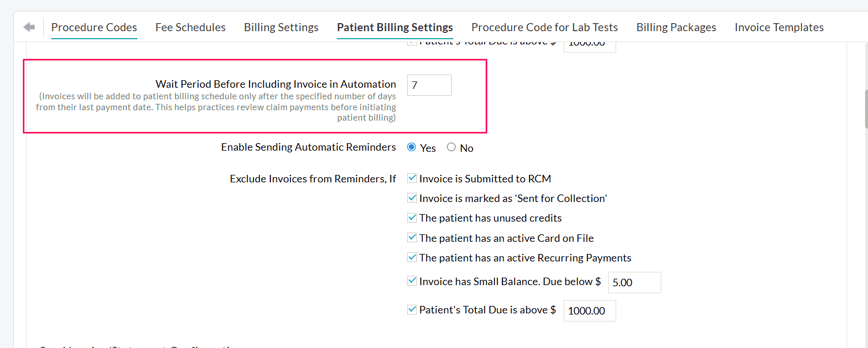Go to Procedure Code for Lab Tests
This screenshot has width=868, height=348.
click(x=545, y=27)
